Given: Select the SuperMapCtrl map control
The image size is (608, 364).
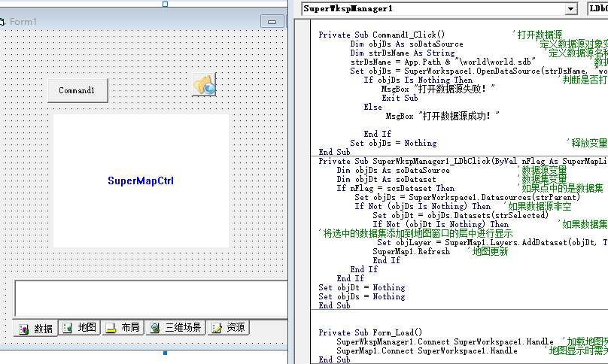Looking at the screenshot, I should pos(141,180).
